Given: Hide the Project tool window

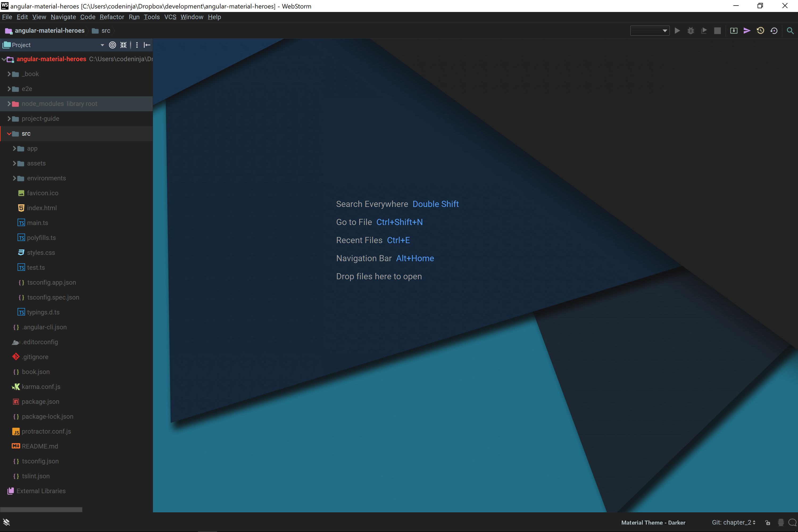Looking at the screenshot, I should click(147, 45).
